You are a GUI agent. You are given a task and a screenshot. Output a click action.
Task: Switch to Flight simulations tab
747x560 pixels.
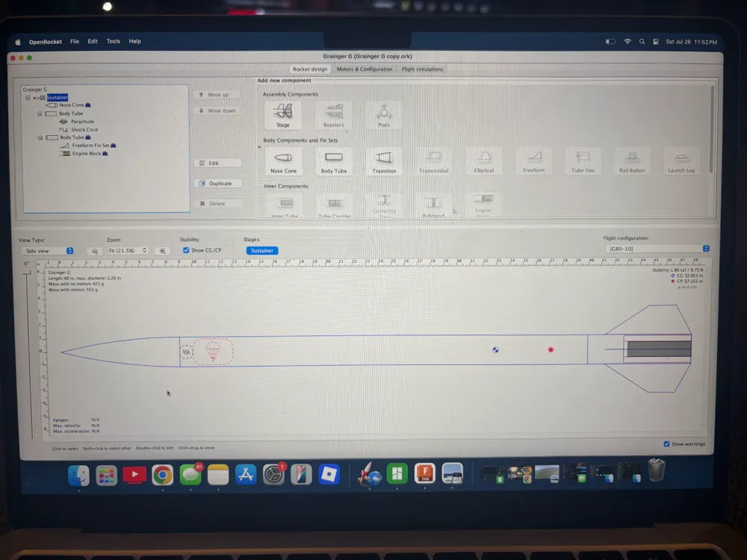pyautogui.click(x=422, y=69)
